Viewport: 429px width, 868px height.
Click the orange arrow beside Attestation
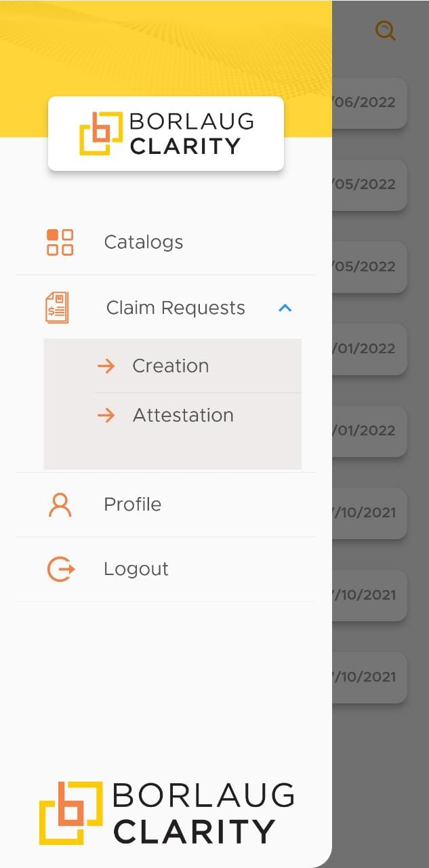(x=106, y=415)
